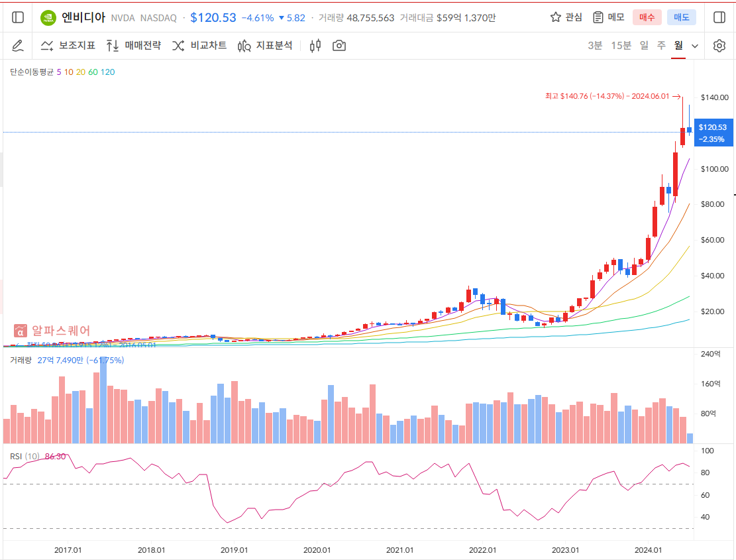Switch to 3분 interval tab

(595, 46)
